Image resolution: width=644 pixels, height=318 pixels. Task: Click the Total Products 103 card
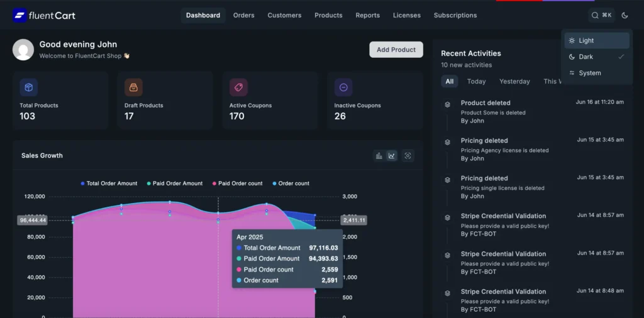[x=60, y=101]
